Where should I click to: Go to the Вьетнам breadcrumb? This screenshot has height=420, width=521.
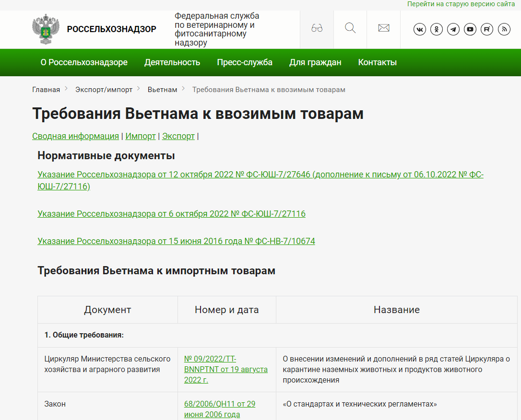(163, 90)
